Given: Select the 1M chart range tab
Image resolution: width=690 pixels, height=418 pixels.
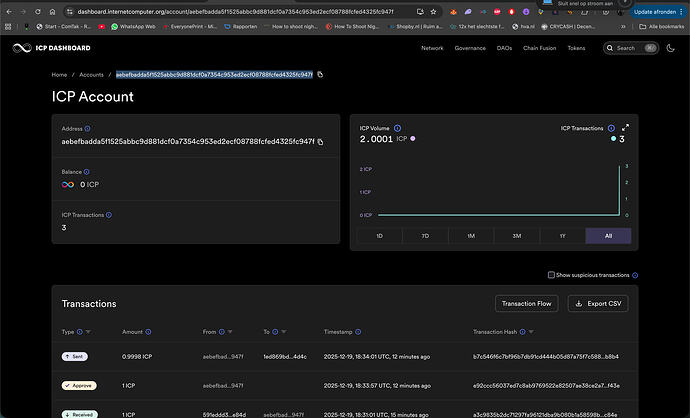Looking at the screenshot, I should 471,236.
